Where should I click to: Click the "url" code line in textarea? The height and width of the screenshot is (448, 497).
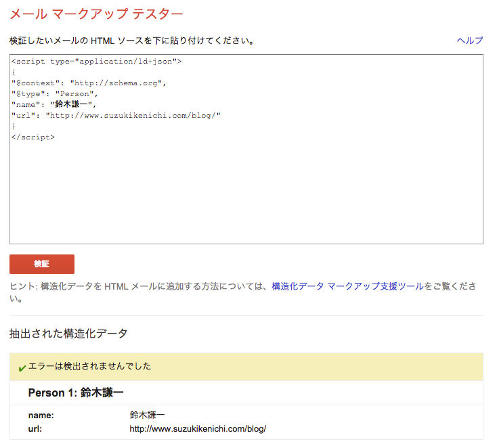click(116, 115)
